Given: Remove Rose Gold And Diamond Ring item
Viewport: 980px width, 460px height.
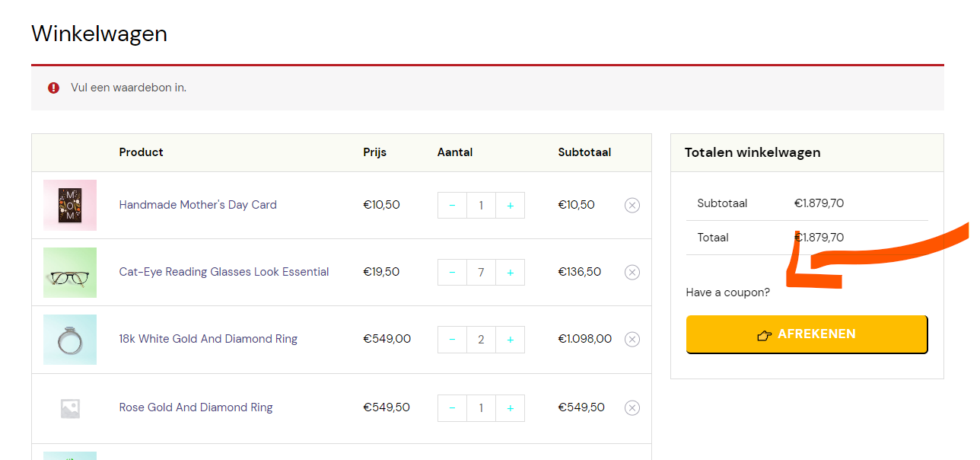Looking at the screenshot, I should pos(632,407).
